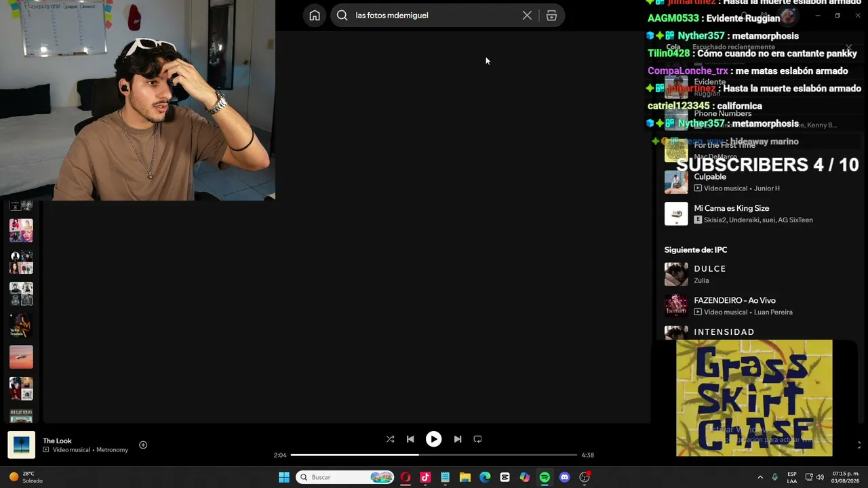
Task: Open Metronomy artist link in player
Action: coord(112,450)
